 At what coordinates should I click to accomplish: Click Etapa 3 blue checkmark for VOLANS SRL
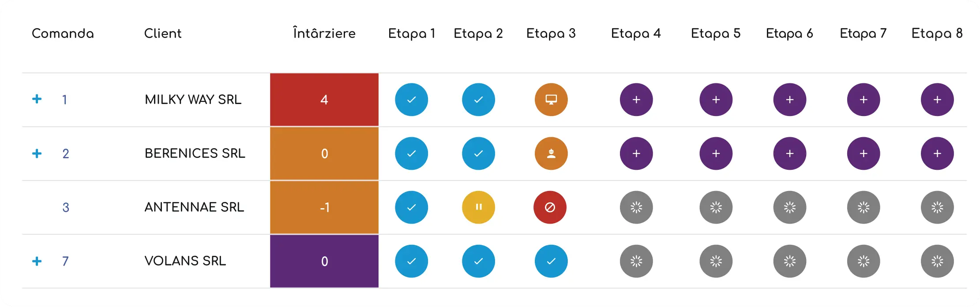pyautogui.click(x=551, y=261)
